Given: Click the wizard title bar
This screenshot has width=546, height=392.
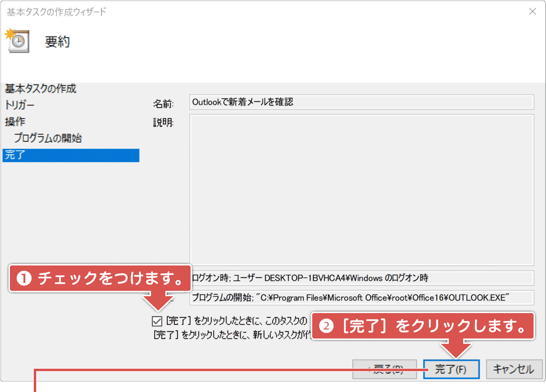Looking at the screenshot, I should coord(199,11).
